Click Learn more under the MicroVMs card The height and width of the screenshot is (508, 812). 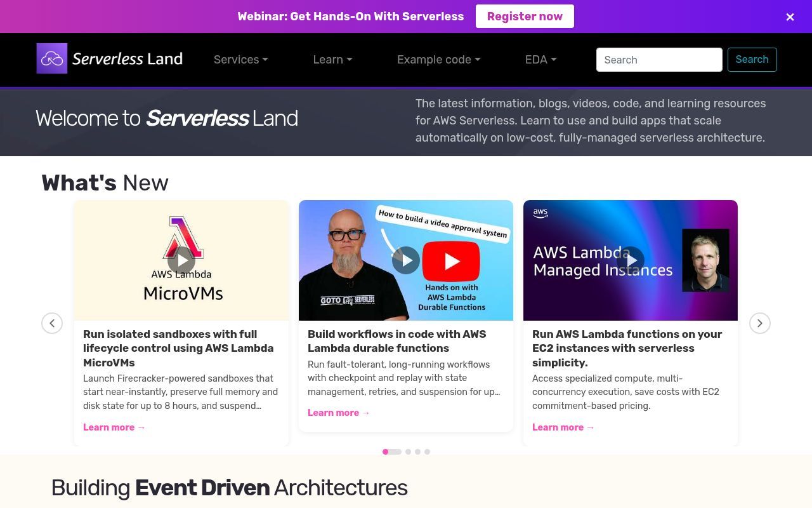[x=114, y=427]
